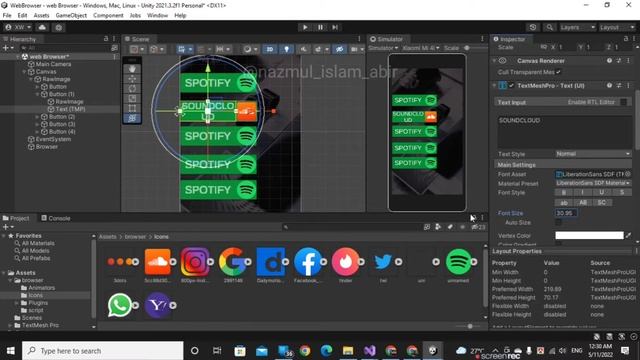Toggle scene audio button
This screenshot has width=640, height=360.
[x=303, y=49]
